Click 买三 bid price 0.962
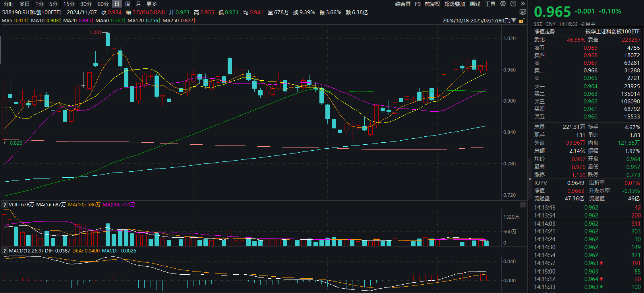Viewport: 644px width, 293px height. click(590, 101)
